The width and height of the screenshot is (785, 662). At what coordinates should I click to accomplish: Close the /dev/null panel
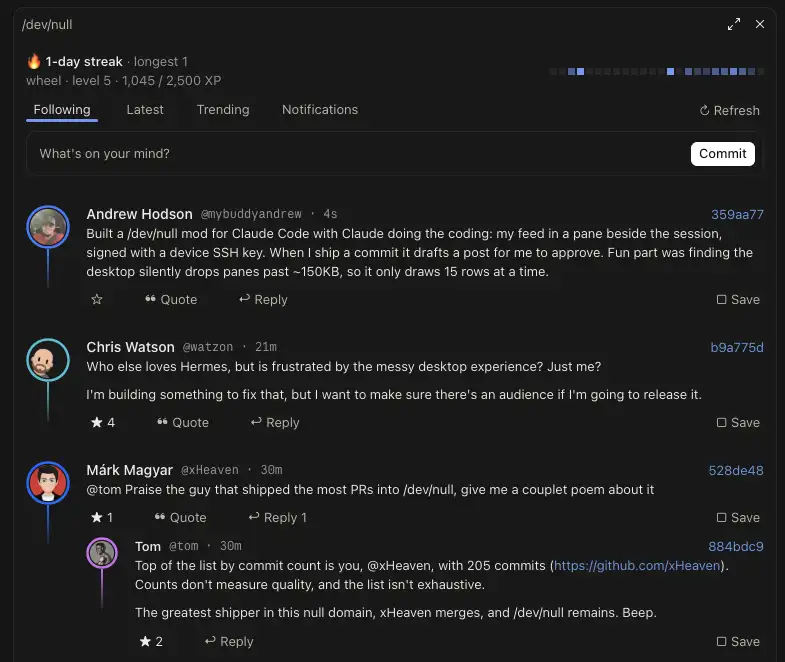coord(759,24)
